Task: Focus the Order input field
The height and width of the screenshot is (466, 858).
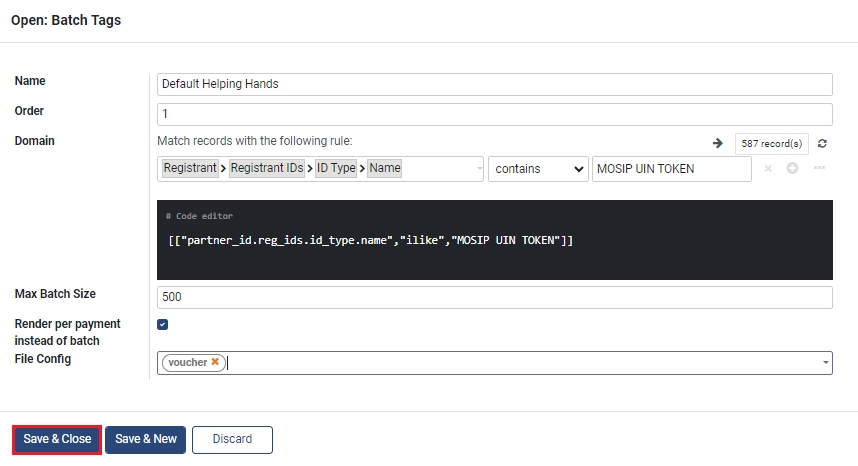Action: (495, 115)
